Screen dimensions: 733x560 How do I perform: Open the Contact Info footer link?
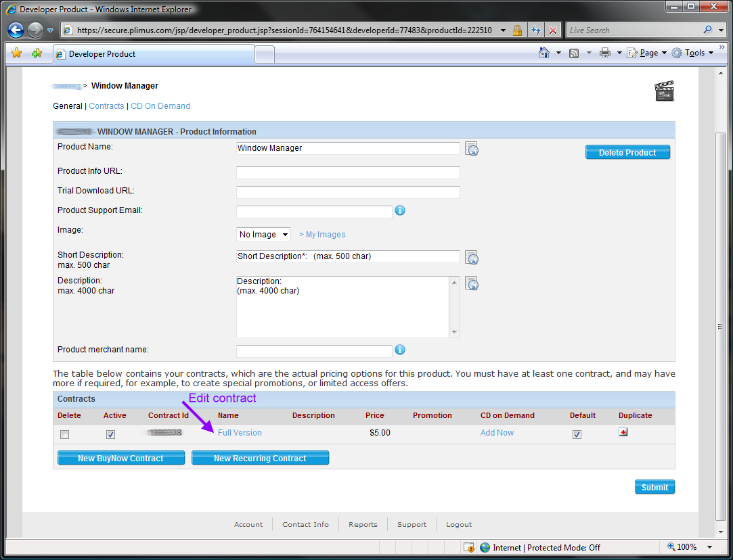click(x=305, y=525)
